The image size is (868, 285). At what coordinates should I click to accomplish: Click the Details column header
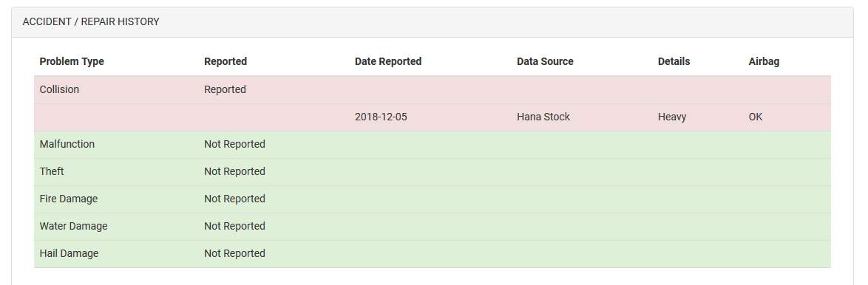pos(674,61)
